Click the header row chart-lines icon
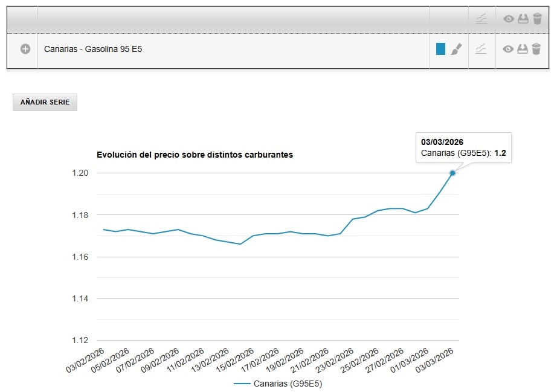 pyautogui.click(x=481, y=19)
